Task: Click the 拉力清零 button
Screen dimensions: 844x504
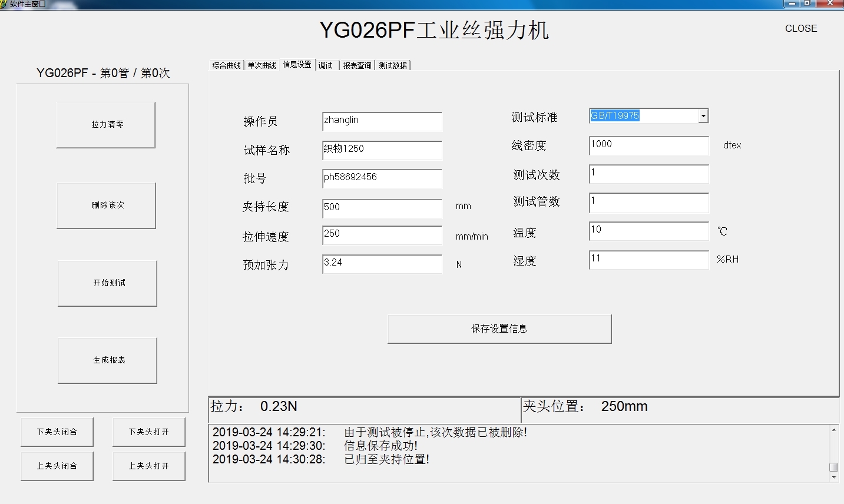Action: pyautogui.click(x=105, y=125)
